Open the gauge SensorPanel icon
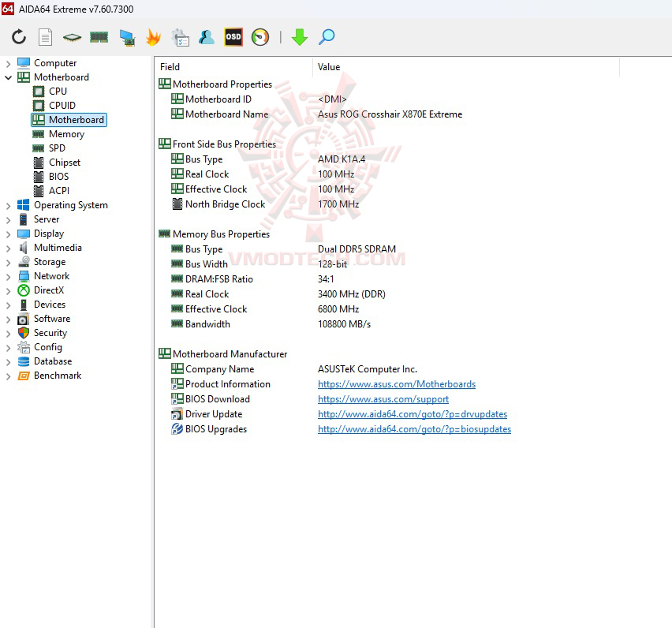The image size is (672, 628). point(260,37)
